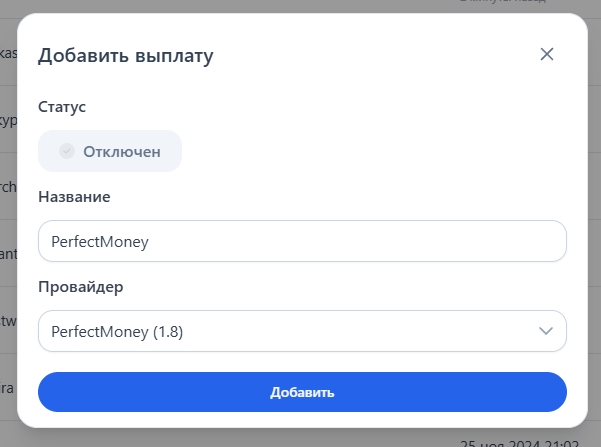
Task: Click the Добавить выплату heading
Action: (125, 56)
